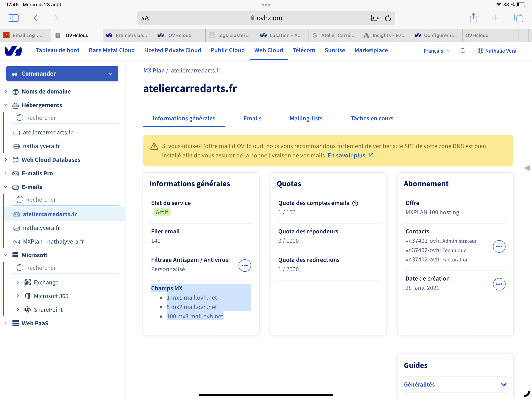This screenshot has width=532, height=399.
Task: Open Antispam filtering options menu
Action: [x=245, y=265]
